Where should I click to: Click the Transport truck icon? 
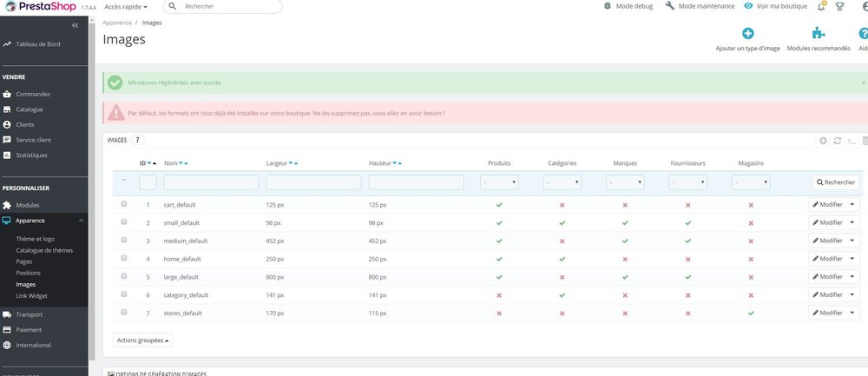click(x=7, y=314)
